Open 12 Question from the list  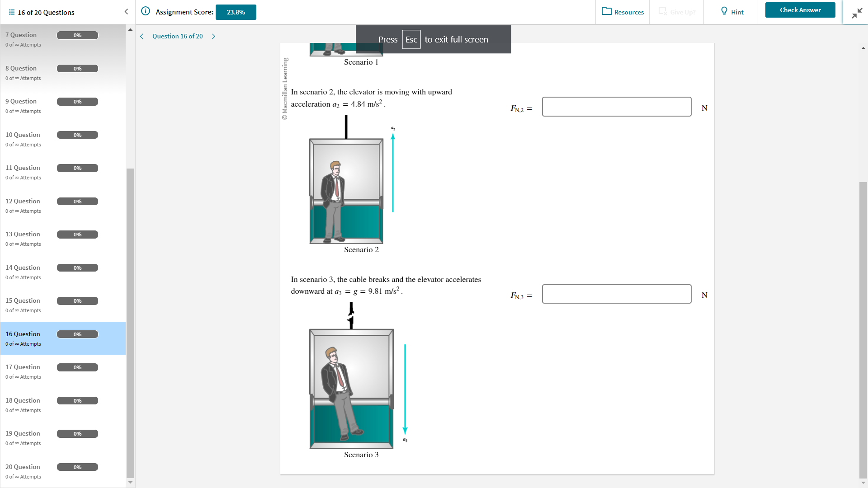pos(23,202)
